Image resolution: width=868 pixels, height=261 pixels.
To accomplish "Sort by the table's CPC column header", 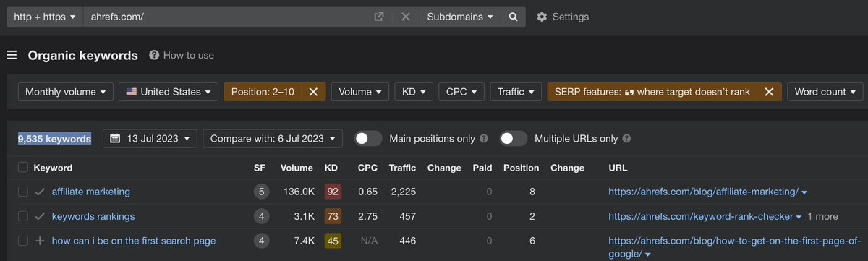I will pyautogui.click(x=367, y=168).
